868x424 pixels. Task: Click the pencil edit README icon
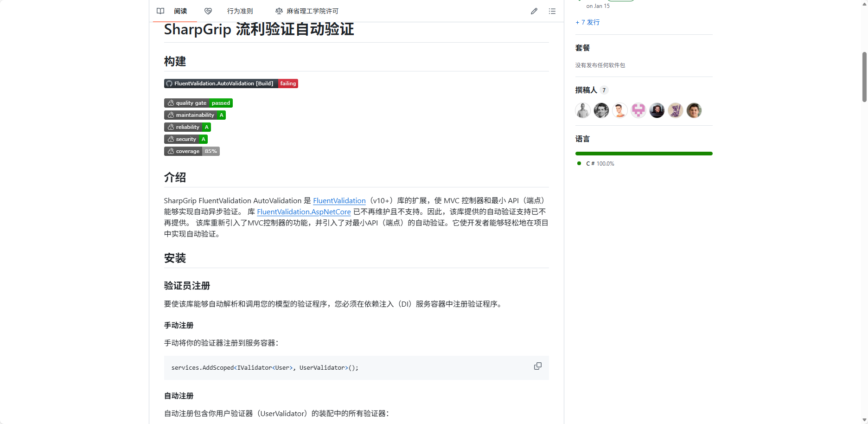coord(534,11)
